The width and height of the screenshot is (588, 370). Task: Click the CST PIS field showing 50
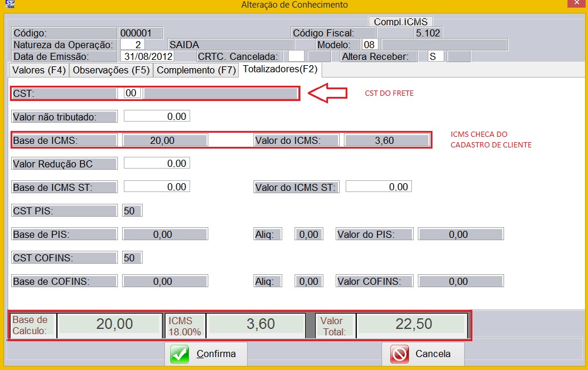pyautogui.click(x=132, y=211)
